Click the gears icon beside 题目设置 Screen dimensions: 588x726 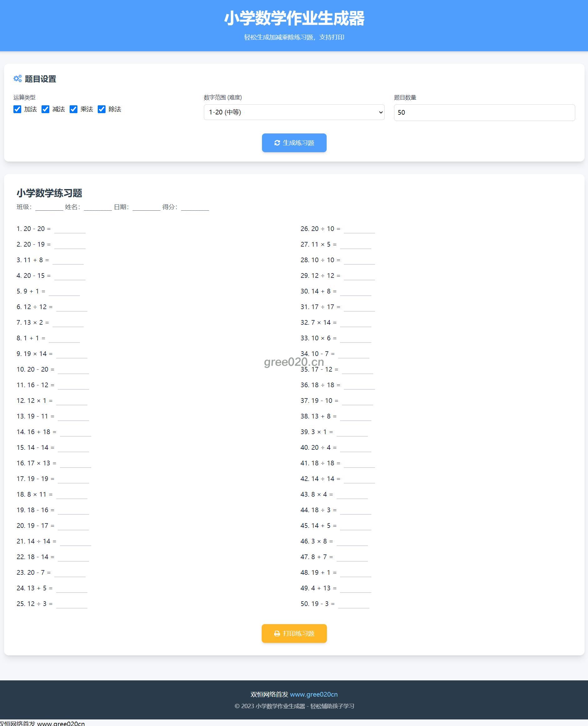click(17, 79)
